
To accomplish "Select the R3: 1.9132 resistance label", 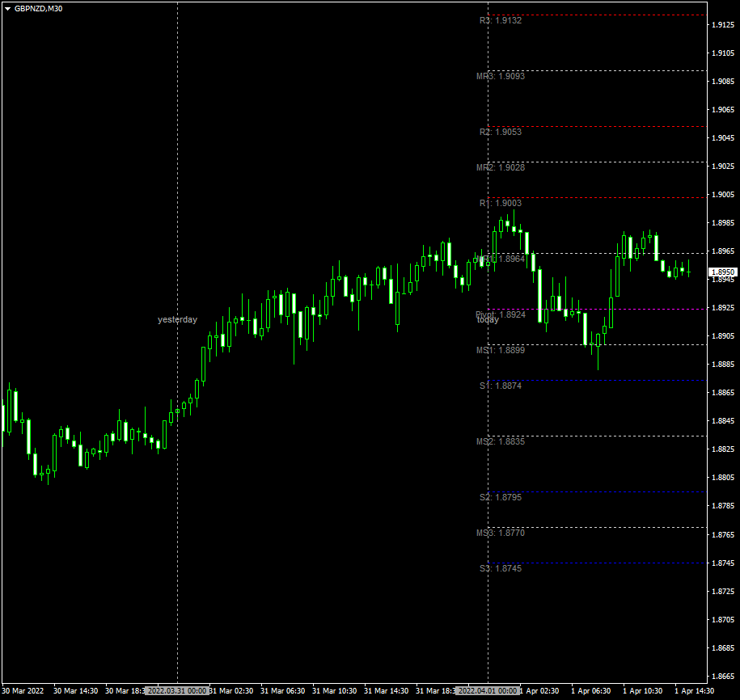I will pos(500,20).
